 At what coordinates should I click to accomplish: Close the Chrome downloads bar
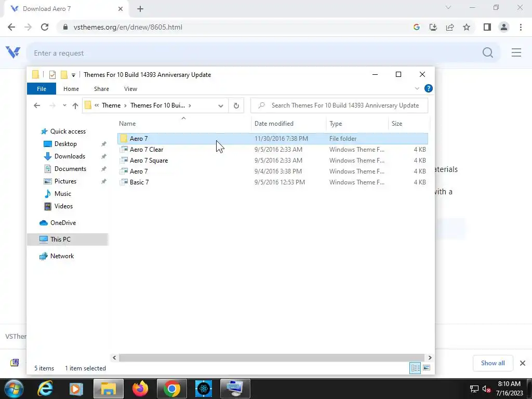[x=523, y=363]
